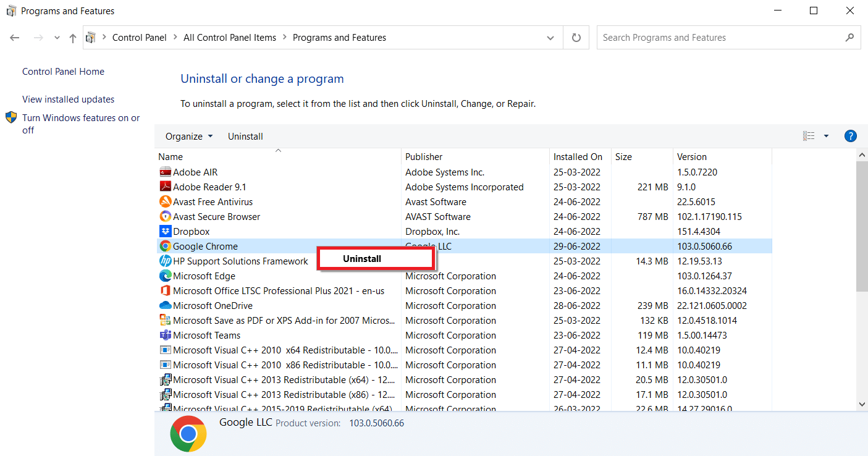This screenshot has width=868, height=456.
Task: Open help with the blue question mark icon
Action: (x=850, y=137)
